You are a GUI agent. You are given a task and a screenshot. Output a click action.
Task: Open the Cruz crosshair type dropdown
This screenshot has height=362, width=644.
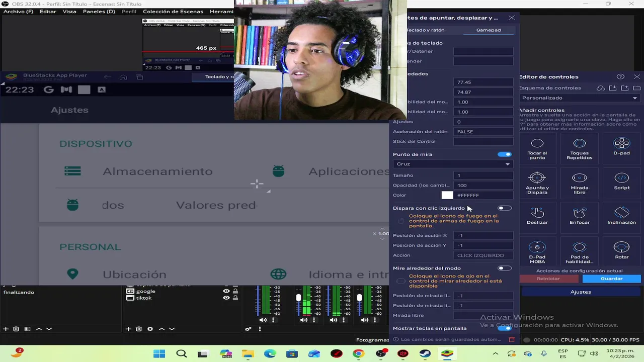coord(453,164)
